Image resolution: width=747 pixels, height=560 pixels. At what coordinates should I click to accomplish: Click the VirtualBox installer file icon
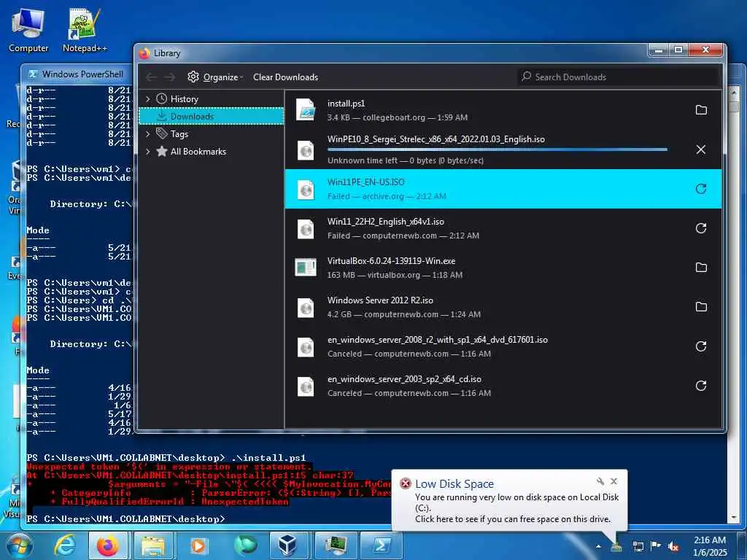click(306, 268)
